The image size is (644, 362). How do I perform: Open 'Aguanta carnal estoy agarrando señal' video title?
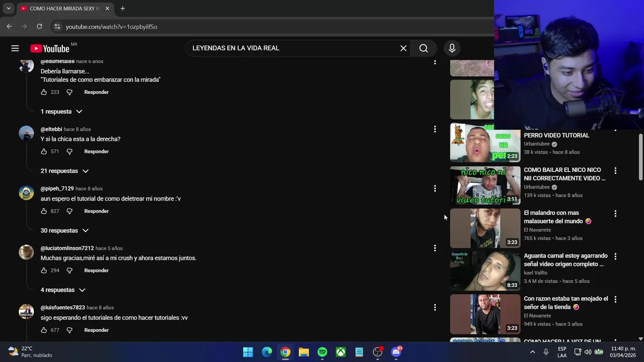(566, 260)
